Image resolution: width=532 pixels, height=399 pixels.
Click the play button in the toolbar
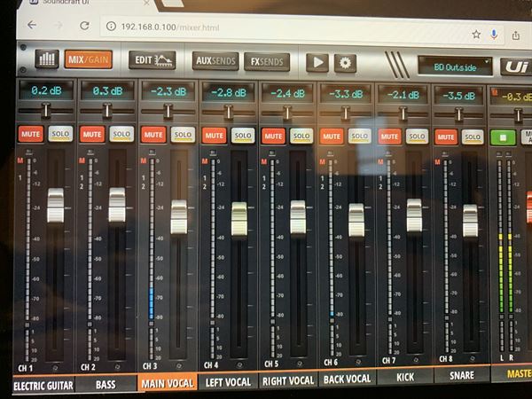(317, 62)
